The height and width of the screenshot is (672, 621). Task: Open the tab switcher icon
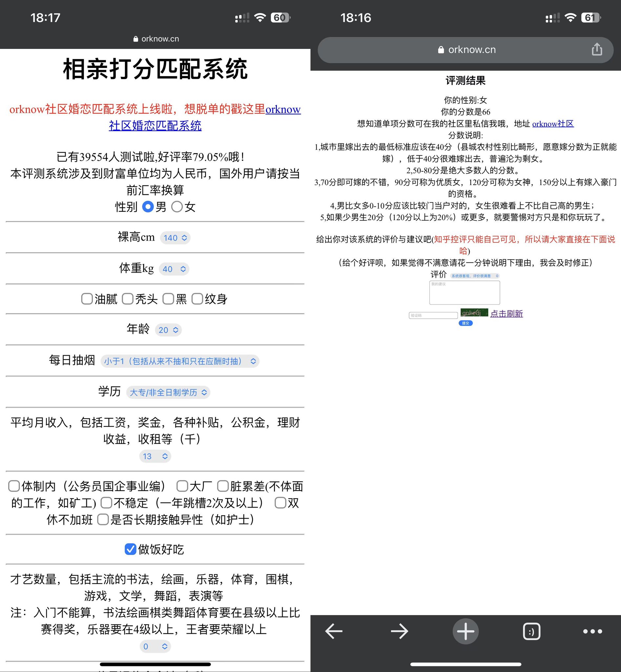point(532,631)
